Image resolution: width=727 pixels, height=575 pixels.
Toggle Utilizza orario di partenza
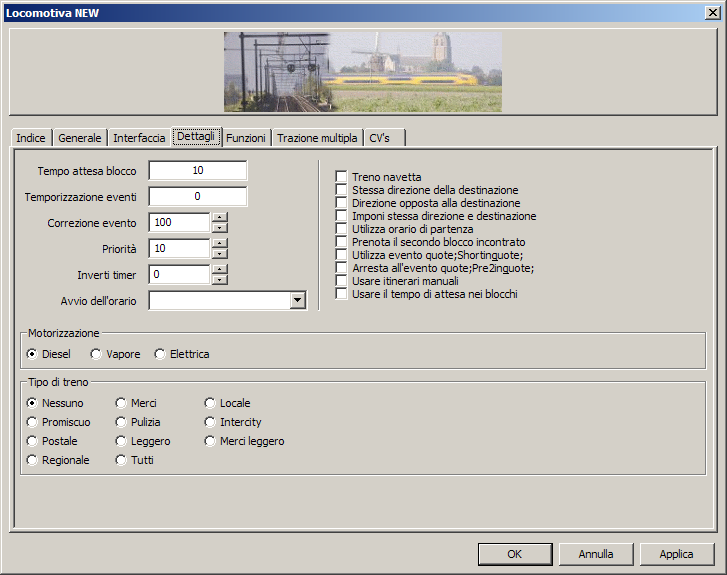click(342, 229)
